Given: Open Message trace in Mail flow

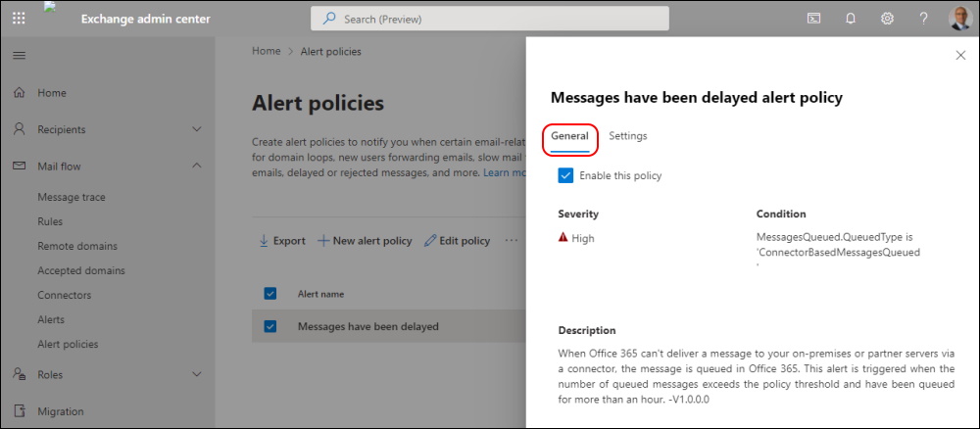Looking at the screenshot, I should point(72,197).
